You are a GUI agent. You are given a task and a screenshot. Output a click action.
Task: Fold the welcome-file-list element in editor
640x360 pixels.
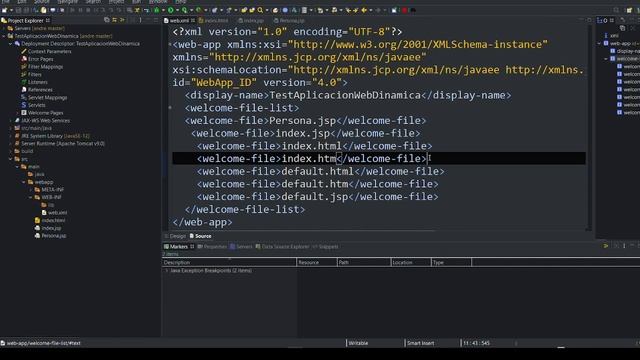point(170,108)
